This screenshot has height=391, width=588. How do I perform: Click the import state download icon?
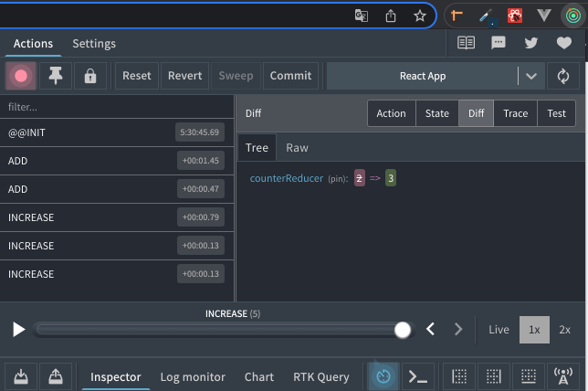tap(21, 376)
